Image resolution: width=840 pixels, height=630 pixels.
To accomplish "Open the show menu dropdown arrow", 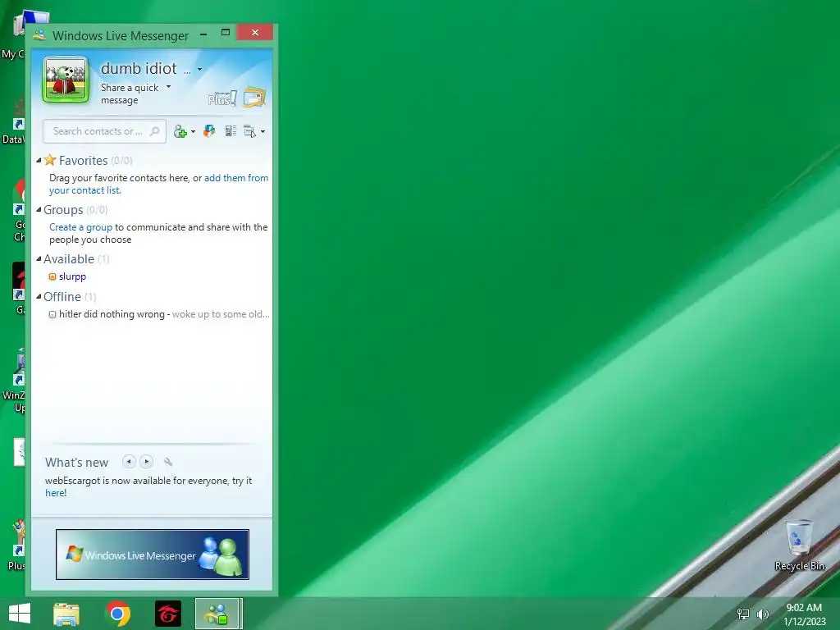I will [262, 132].
